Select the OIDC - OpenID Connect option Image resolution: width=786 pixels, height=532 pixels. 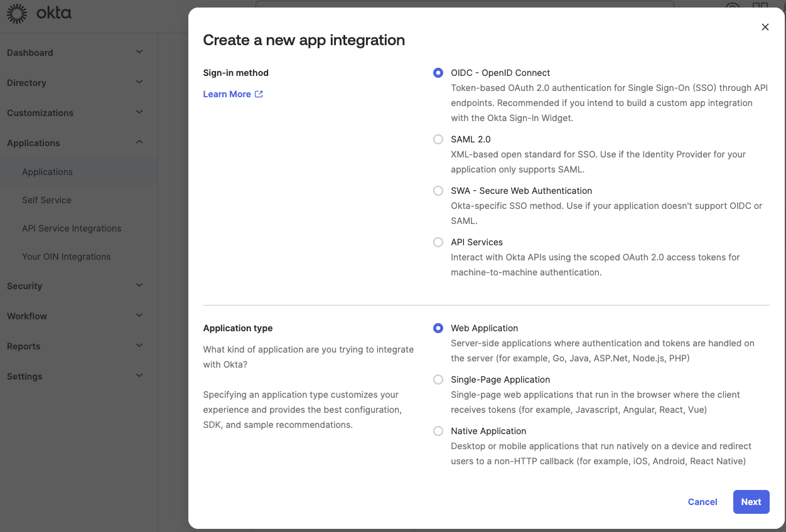[x=438, y=73]
